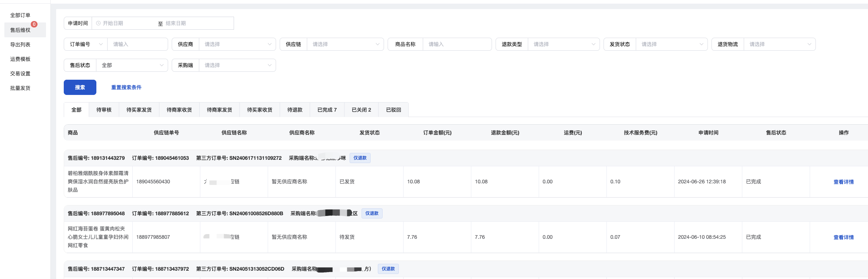This screenshot has width=868, height=279.
Task: Click the clock icon in start date field
Action: click(x=98, y=23)
